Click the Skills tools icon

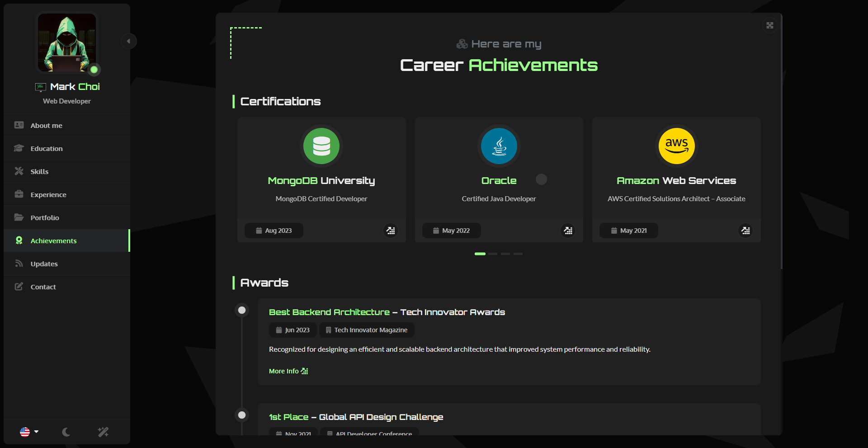(19, 171)
